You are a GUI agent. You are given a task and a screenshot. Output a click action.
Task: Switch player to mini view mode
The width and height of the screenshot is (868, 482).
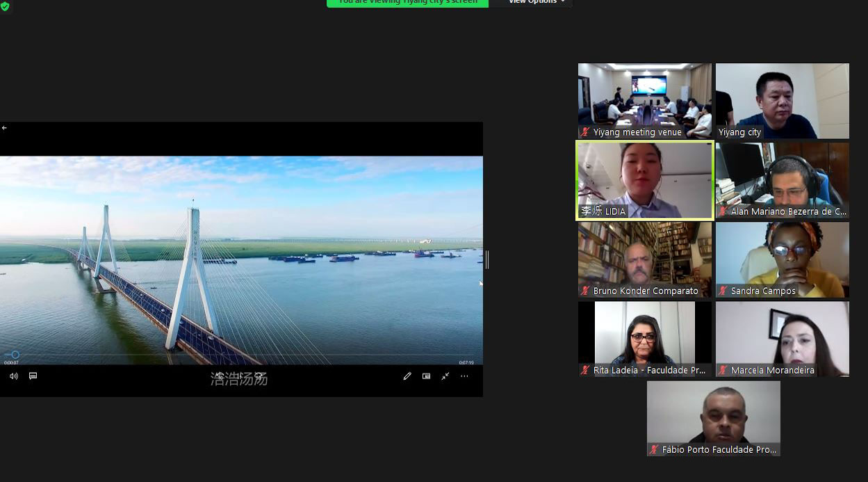click(x=426, y=376)
